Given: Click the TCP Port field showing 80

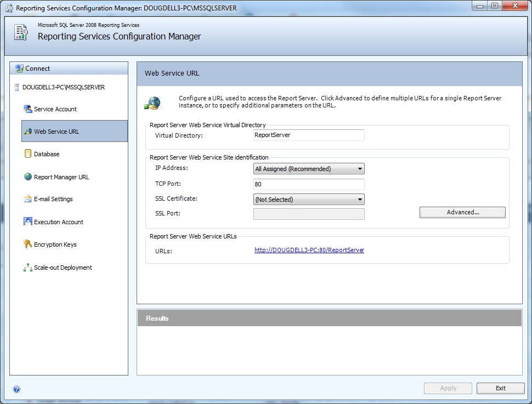Looking at the screenshot, I should point(309,184).
